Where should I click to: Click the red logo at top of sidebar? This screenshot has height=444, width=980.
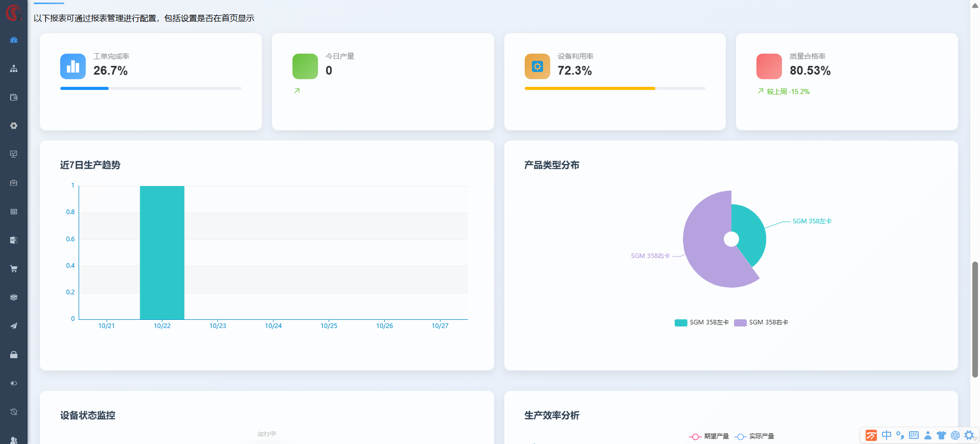[x=14, y=12]
